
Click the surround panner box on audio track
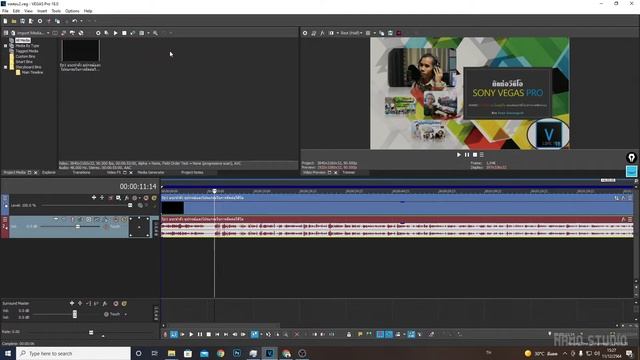tap(139, 227)
